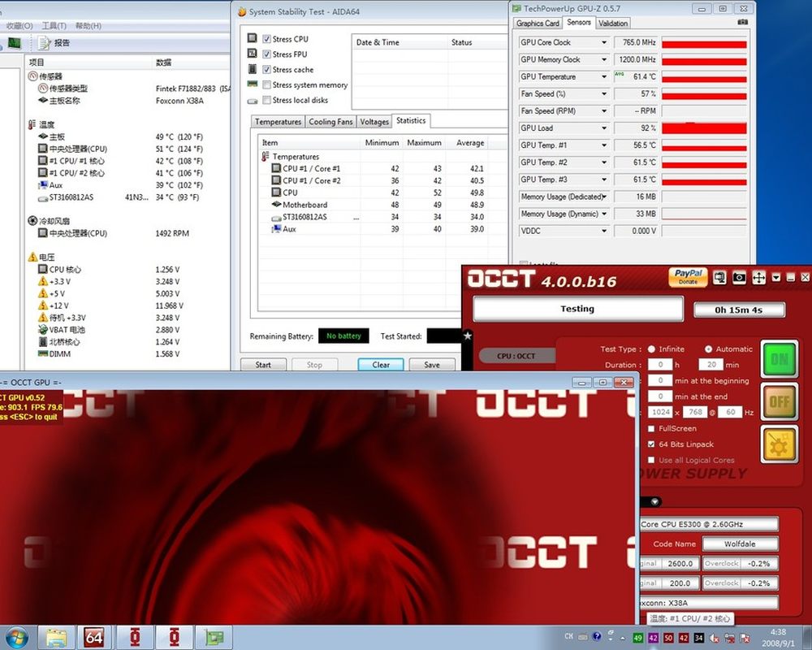Click the Windows Start orb
Viewport: 812px width, 650px height.
coord(17,637)
